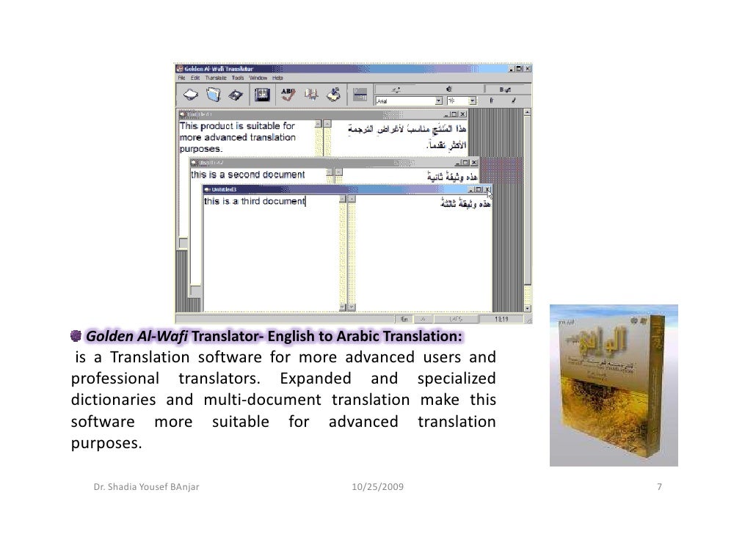Click the scroll down arrow in Untitled3's Arabic pane

pos(352,307)
